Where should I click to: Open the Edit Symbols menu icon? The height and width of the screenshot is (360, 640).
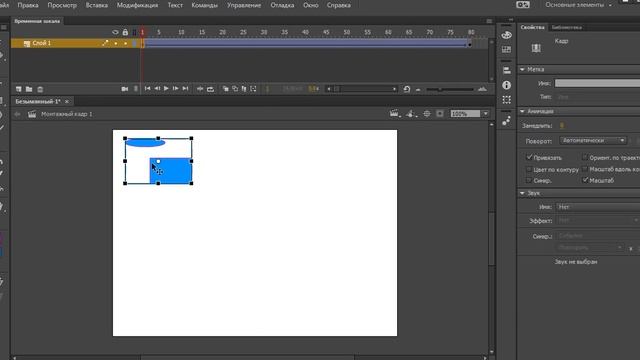pyautogui.click(x=411, y=114)
